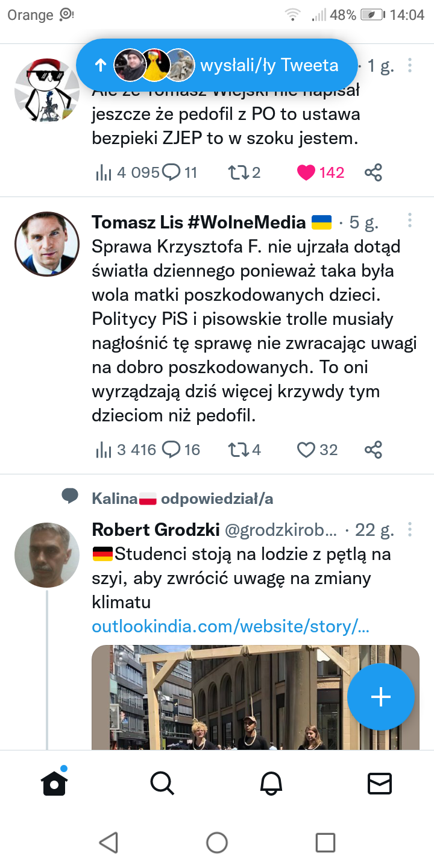View analytics of tweet with 3 416 views

click(104, 450)
